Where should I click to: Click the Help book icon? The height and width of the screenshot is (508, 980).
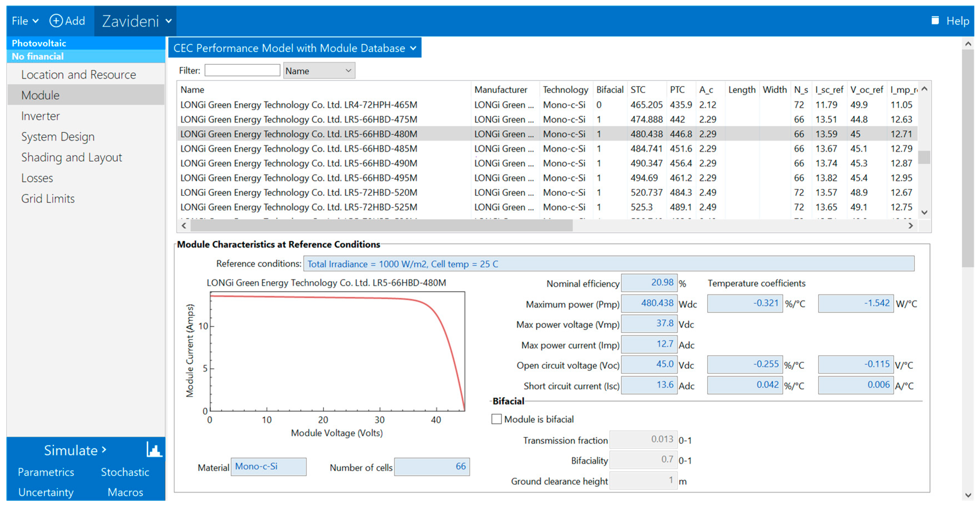tap(935, 20)
